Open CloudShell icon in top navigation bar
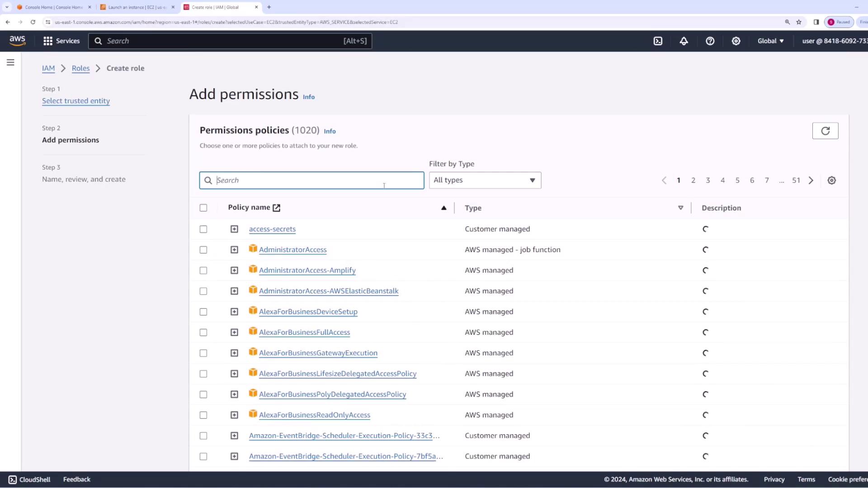 click(x=658, y=41)
